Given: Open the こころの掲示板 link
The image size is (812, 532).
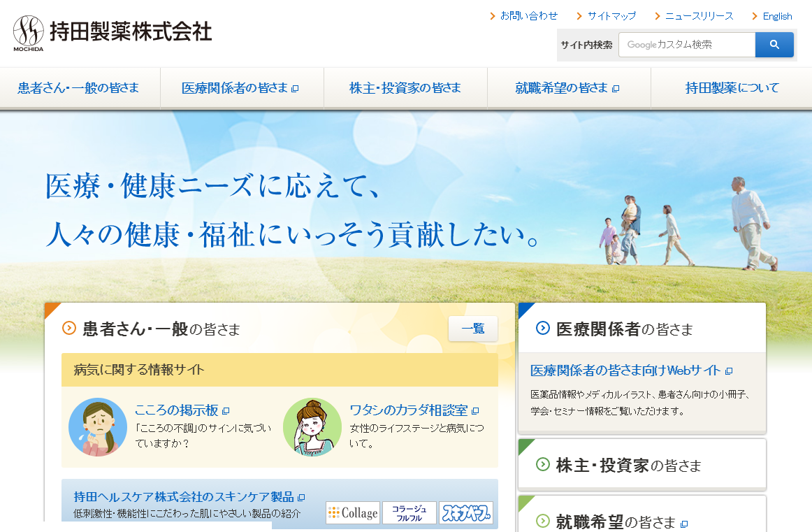Looking at the screenshot, I should coord(176,410).
